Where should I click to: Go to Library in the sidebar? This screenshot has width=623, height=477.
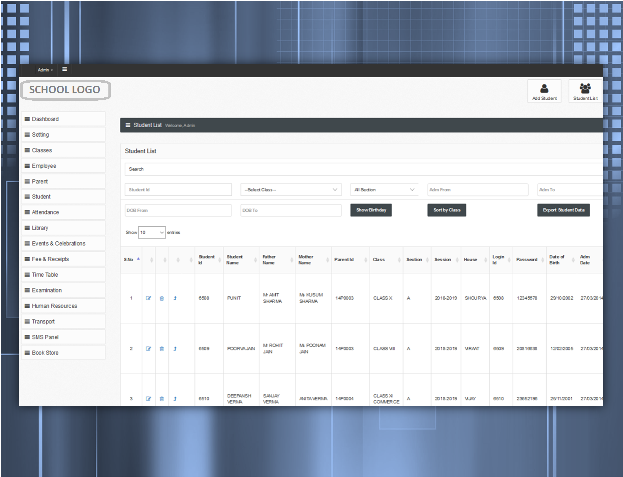tap(63, 228)
